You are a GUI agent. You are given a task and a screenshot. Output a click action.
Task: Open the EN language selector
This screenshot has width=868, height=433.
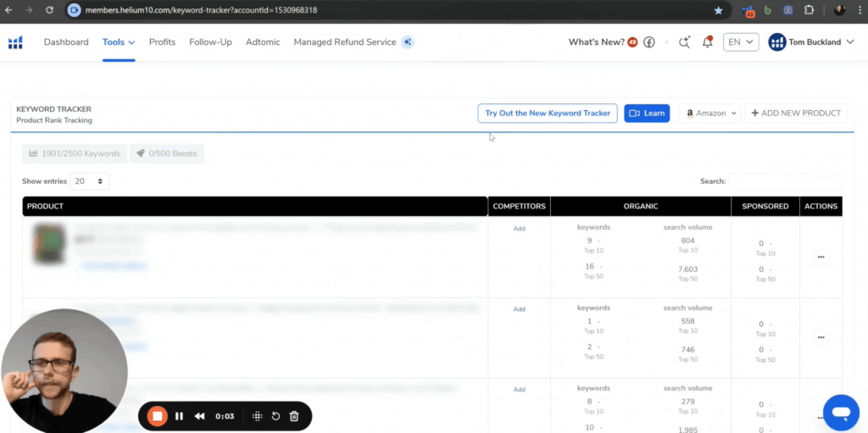pos(741,42)
